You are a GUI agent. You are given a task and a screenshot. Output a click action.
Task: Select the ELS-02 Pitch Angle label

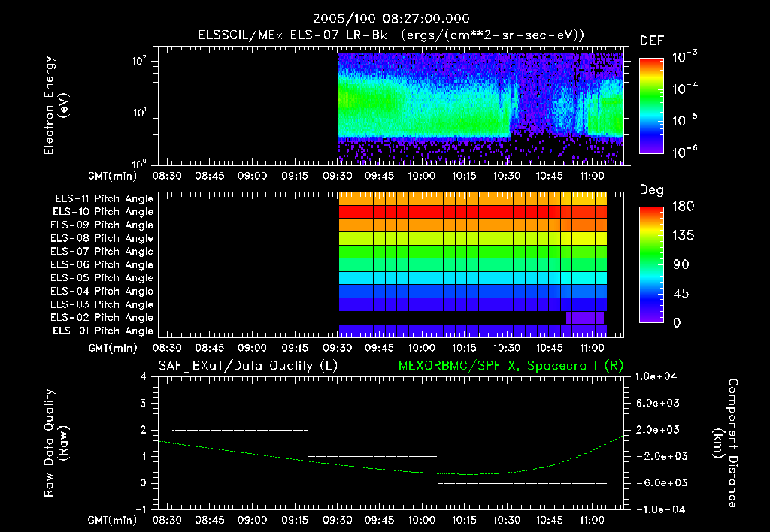coord(102,318)
